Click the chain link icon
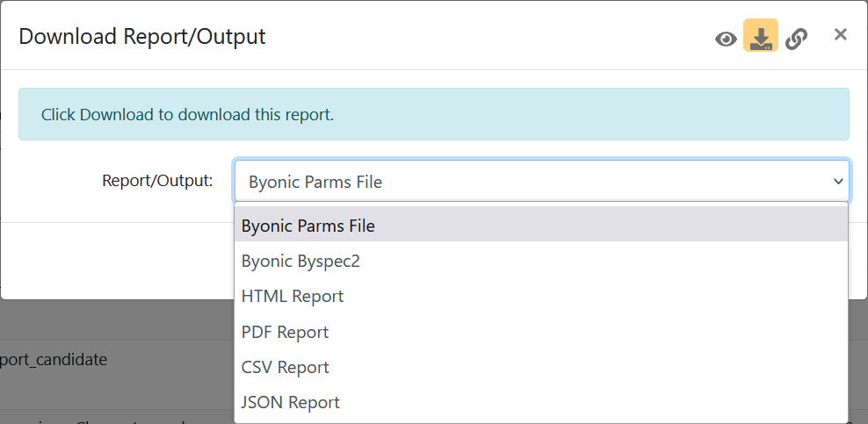This screenshot has height=424, width=868. point(796,40)
